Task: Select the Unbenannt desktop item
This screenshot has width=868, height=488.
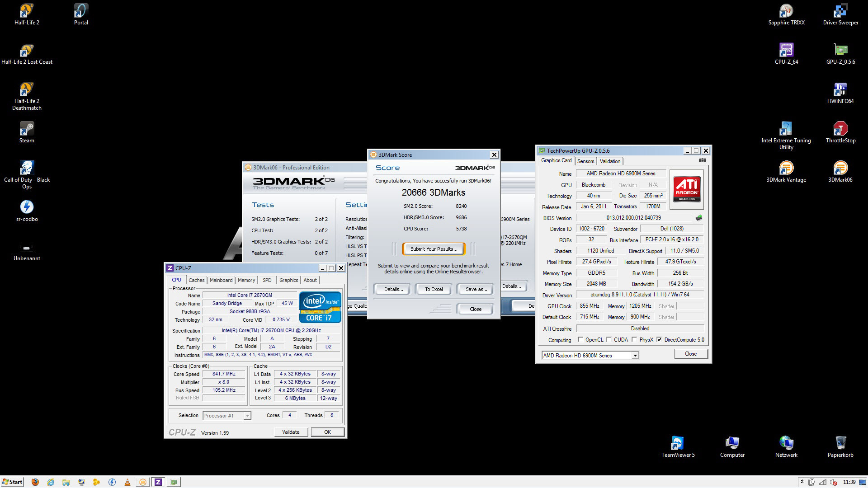Action: pos(27,251)
